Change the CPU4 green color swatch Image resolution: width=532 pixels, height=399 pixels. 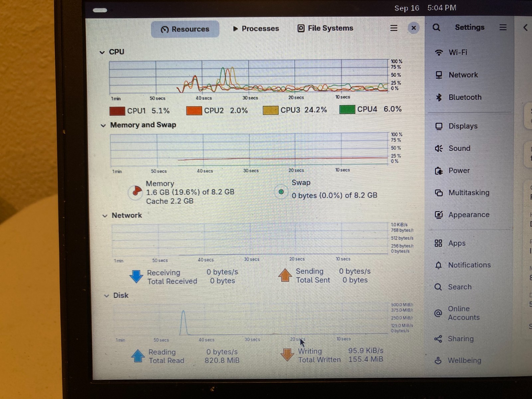pyautogui.click(x=347, y=109)
